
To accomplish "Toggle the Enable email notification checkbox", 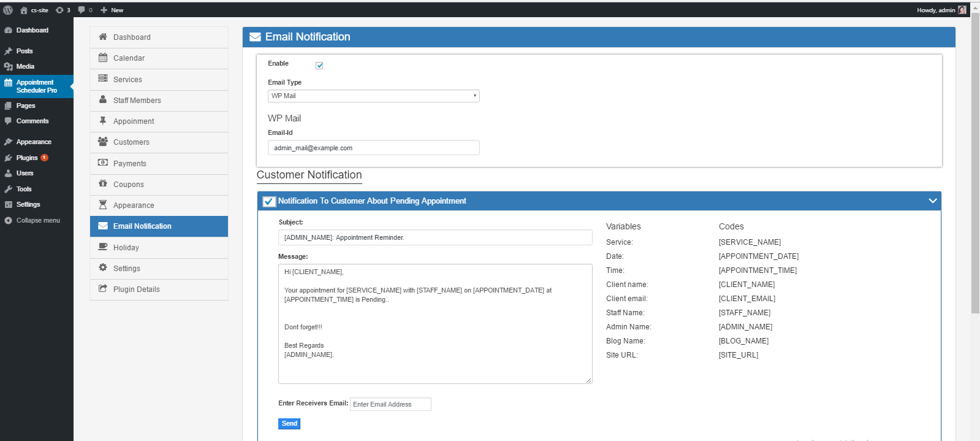I will click(319, 66).
